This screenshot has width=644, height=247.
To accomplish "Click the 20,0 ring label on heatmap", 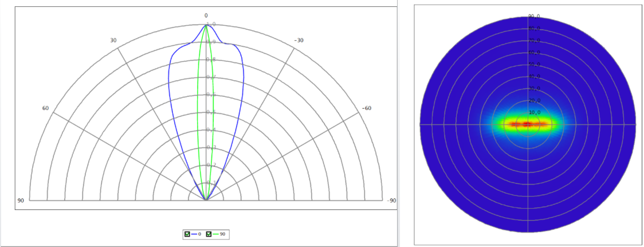I will tap(535, 101).
